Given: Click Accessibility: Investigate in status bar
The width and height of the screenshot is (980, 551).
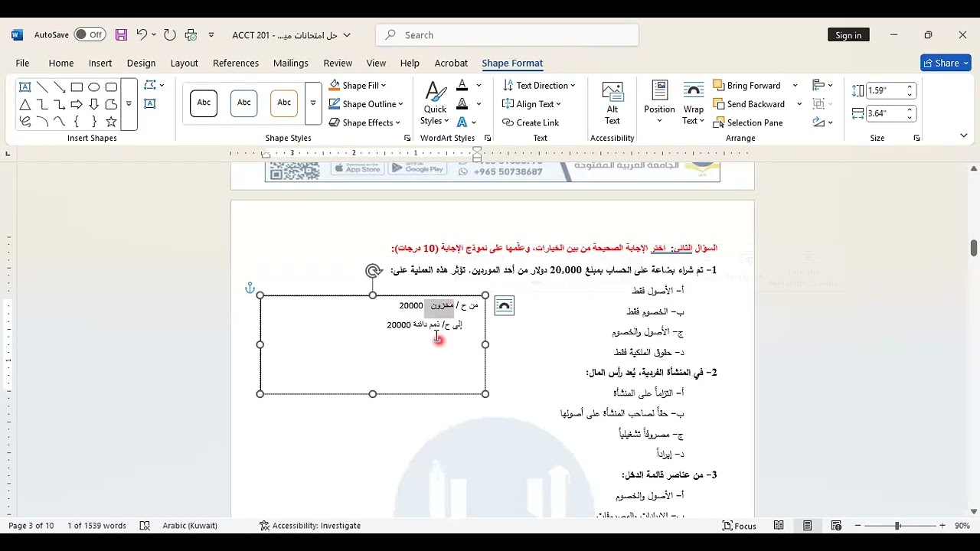Looking at the screenshot, I should 310,526.
